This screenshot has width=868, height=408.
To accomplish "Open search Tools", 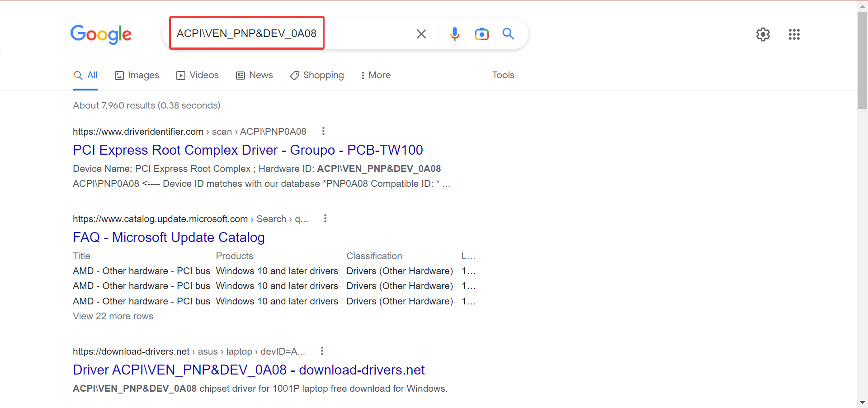I will 503,75.
